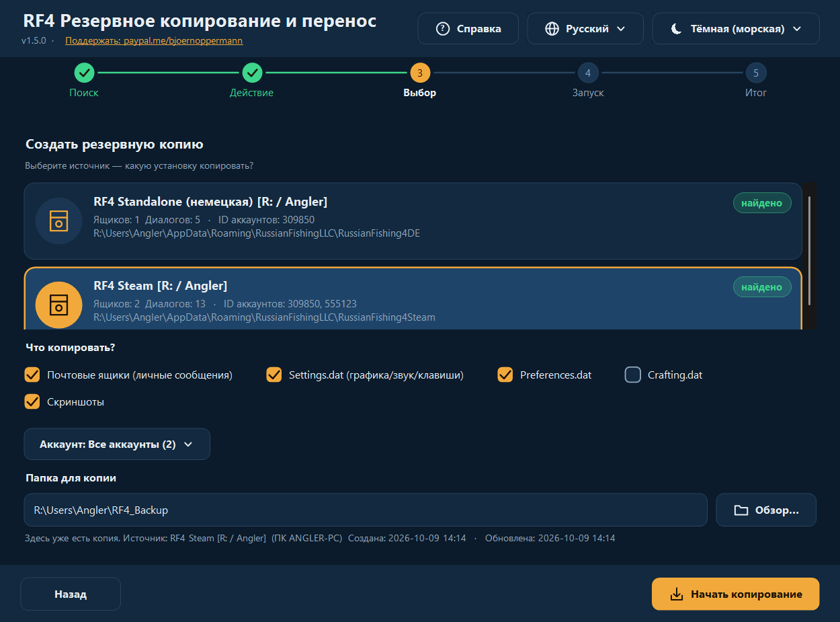Open the paypal.me/bjoernoppermann support link
The image size is (840, 622).
tap(154, 40)
